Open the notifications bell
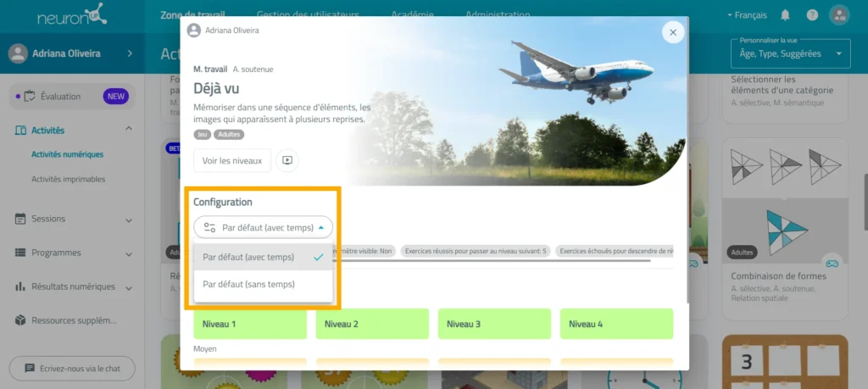Image resolution: width=868 pixels, height=389 pixels. 785,15
